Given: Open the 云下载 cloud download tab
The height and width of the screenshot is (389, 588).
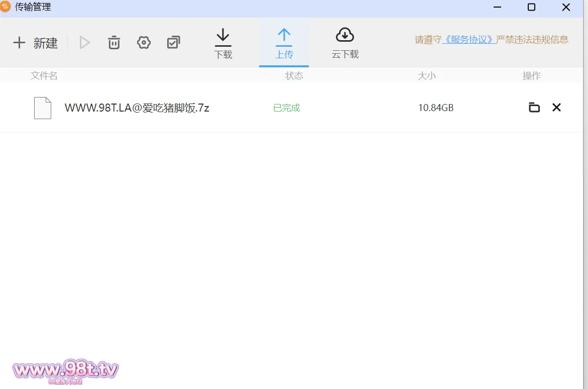Looking at the screenshot, I should point(345,44).
